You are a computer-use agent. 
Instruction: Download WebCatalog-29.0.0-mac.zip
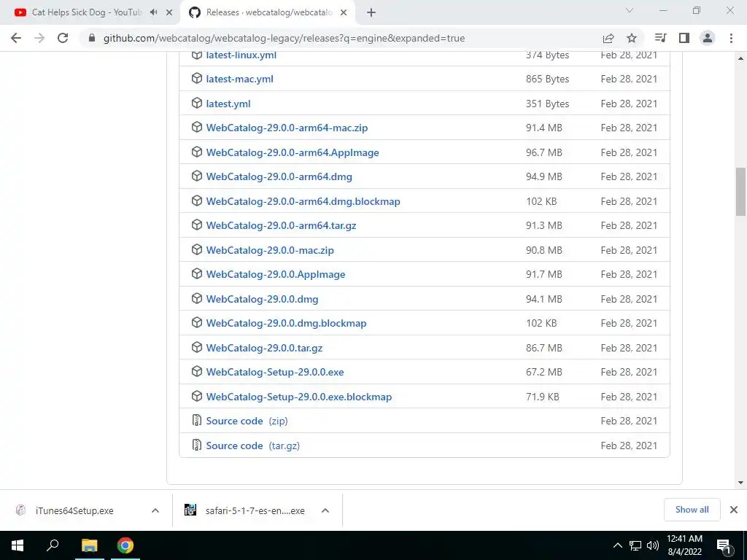click(x=270, y=250)
